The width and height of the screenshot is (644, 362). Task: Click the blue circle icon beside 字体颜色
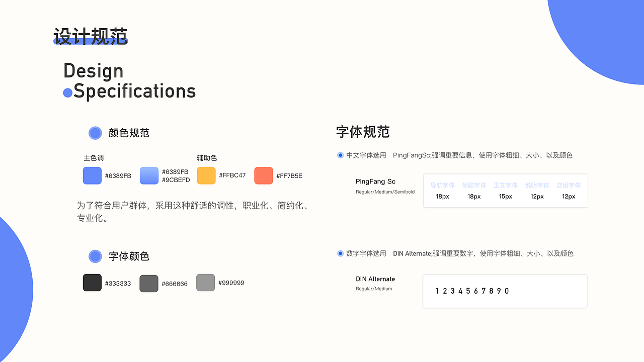coord(95,256)
